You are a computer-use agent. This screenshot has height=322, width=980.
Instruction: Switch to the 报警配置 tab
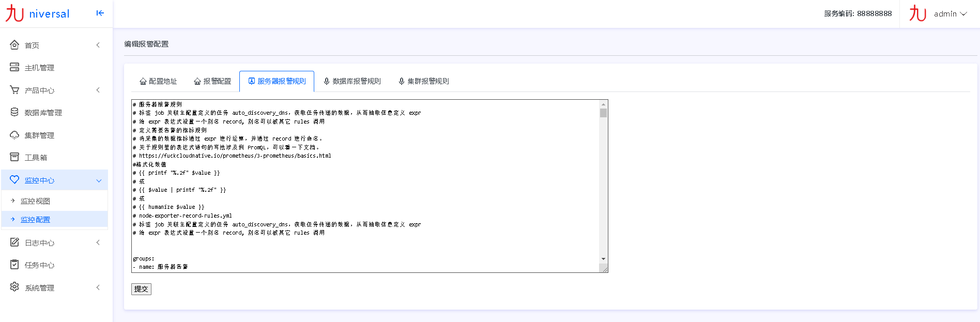(x=212, y=81)
